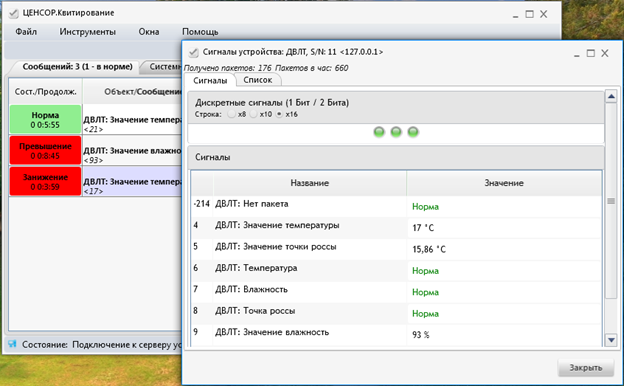Select the x8 row radio option
624x386 pixels.
231,114
